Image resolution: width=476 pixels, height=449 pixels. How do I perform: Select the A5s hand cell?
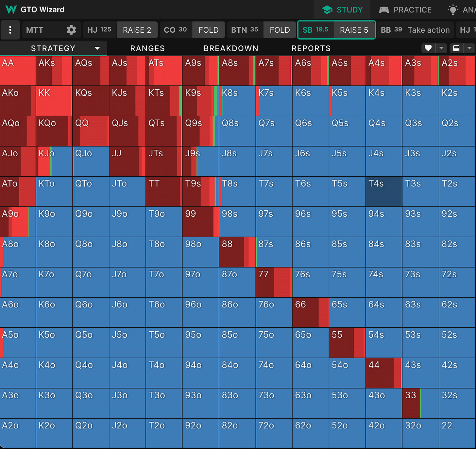(347, 71)
